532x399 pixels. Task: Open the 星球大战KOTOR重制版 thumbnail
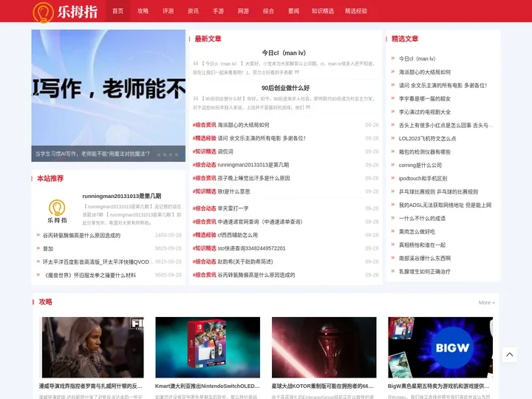coord(324,347)
